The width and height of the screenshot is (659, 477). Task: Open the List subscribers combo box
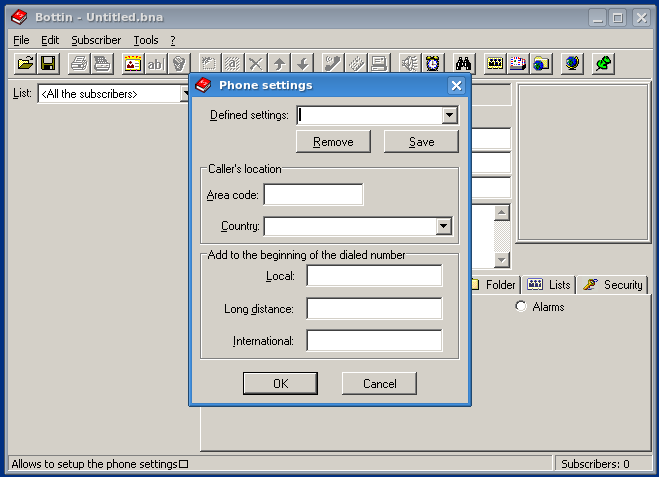coord(113,93)
